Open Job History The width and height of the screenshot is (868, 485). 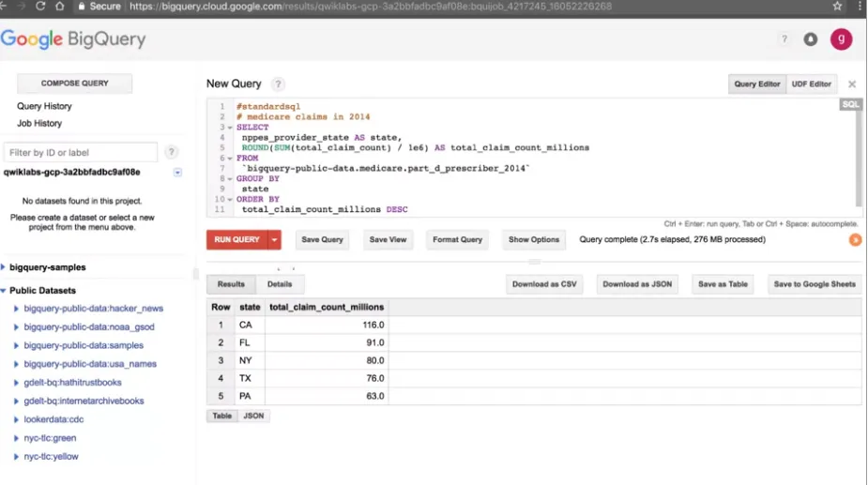[39, 123]
